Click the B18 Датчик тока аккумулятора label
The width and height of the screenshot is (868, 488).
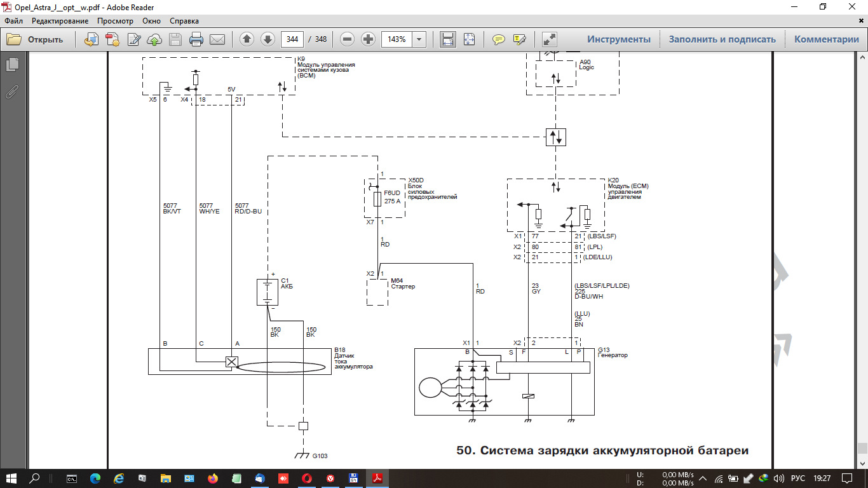coord(353,358)
